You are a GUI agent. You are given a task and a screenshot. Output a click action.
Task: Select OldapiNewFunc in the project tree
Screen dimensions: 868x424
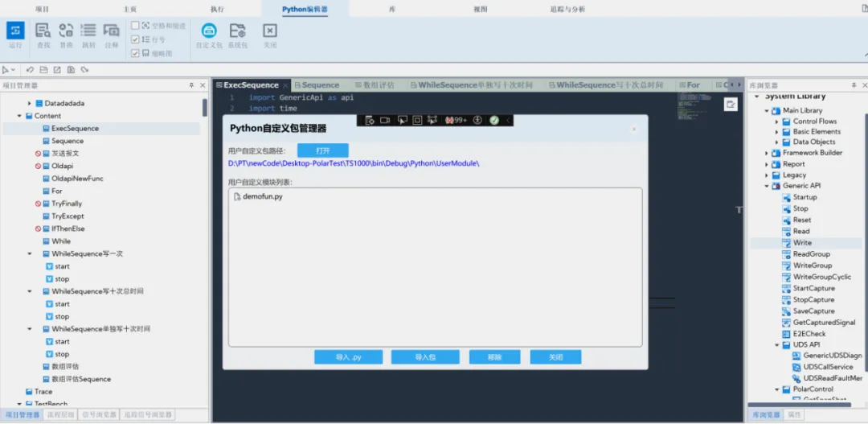tap(73, 179)
